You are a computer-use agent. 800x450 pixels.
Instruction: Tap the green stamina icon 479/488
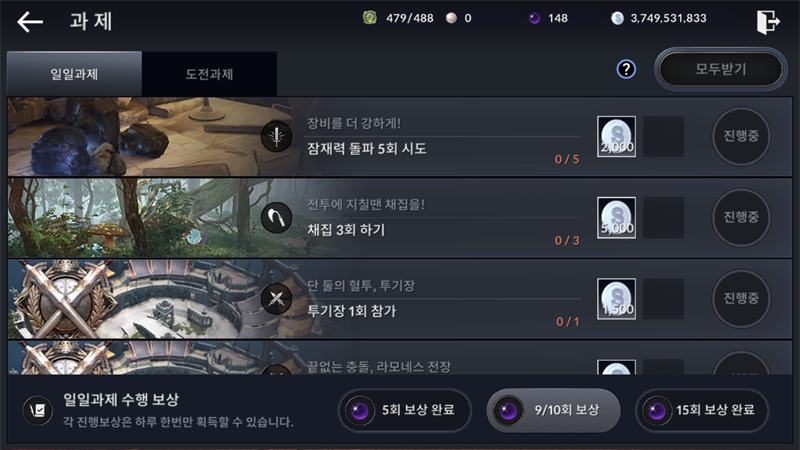(370, 18)
